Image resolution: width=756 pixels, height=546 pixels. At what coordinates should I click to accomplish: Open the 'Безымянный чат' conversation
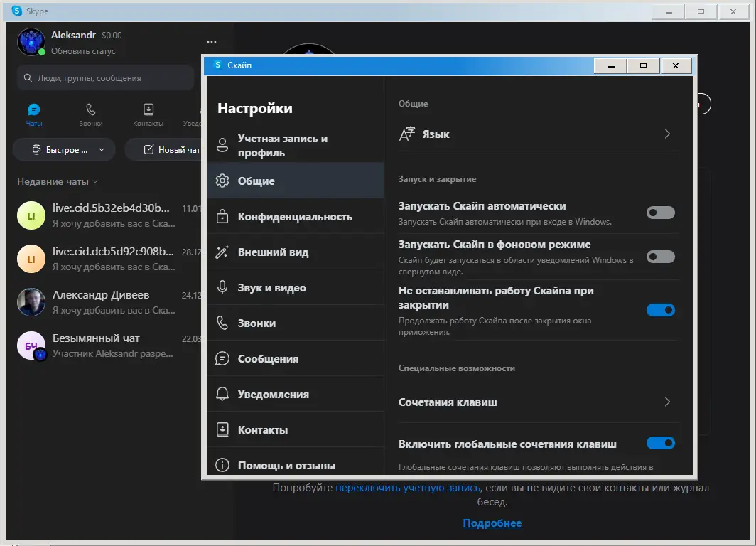[x=109, y=346]
